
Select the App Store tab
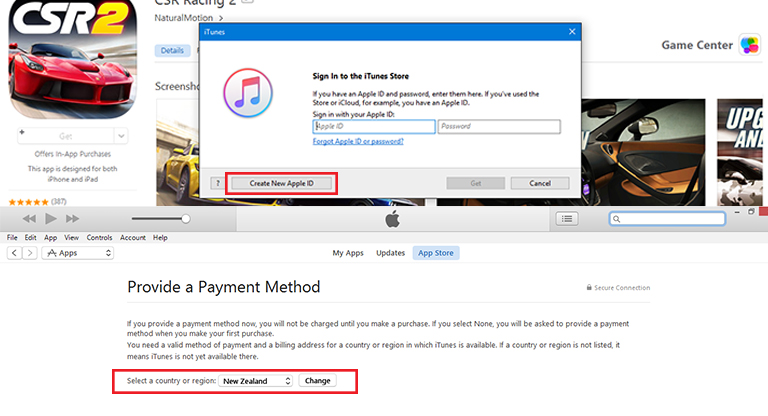(436, 253)
